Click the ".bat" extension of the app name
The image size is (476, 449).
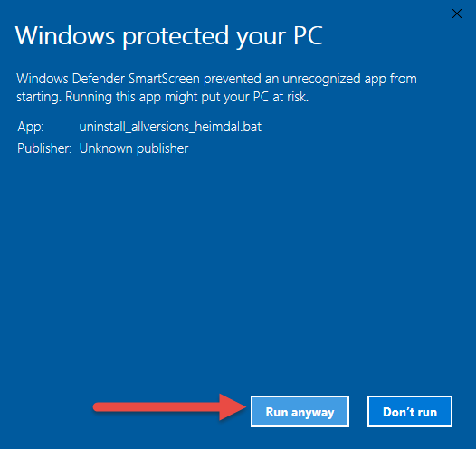coord(251,127)
